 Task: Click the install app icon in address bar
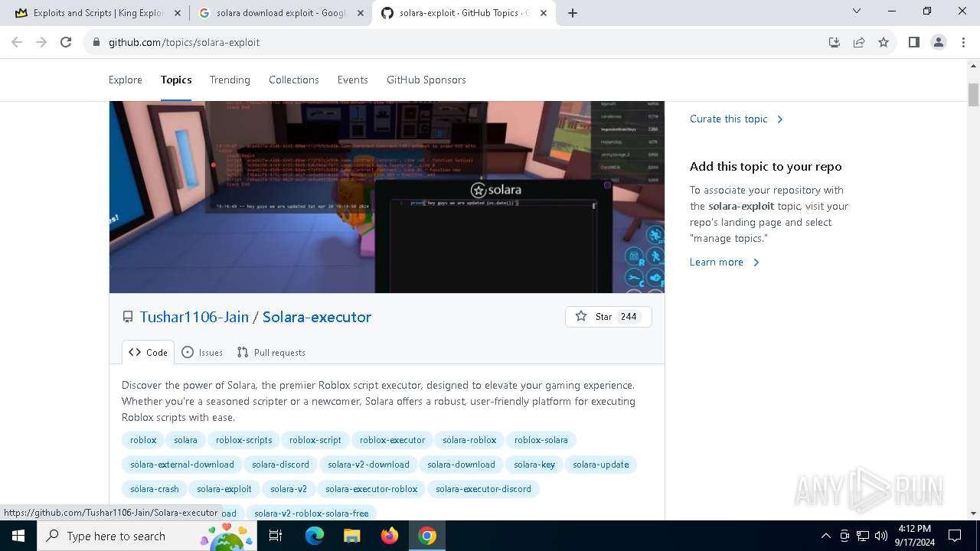click(x=835, y=42)
